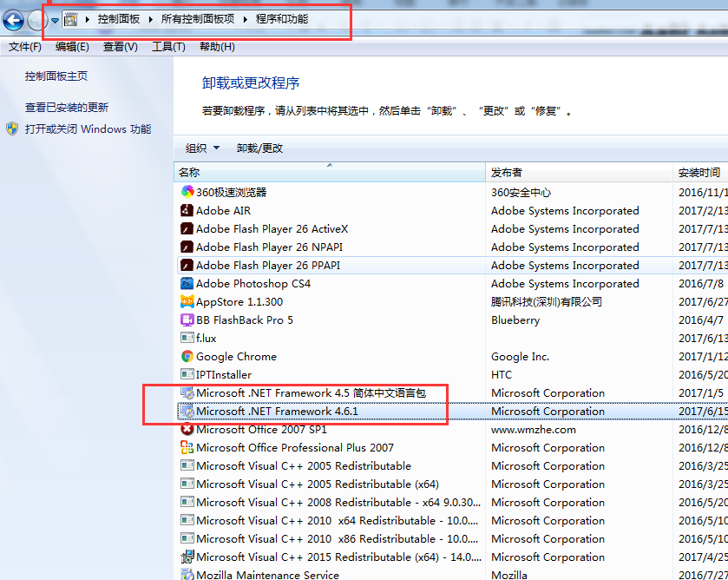
Task: Click the 卸载/更改 toolbar button
Action: [x=259, y=148]
